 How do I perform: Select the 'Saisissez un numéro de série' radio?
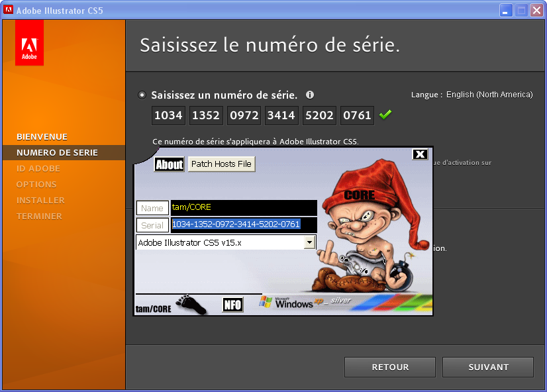(x=142, y=95)
